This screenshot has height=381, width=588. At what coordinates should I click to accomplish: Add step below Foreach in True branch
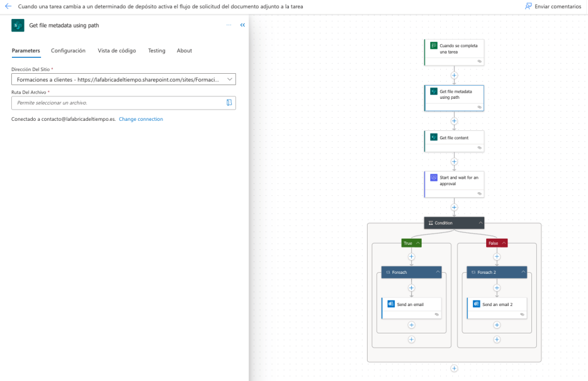pos(412,339)
